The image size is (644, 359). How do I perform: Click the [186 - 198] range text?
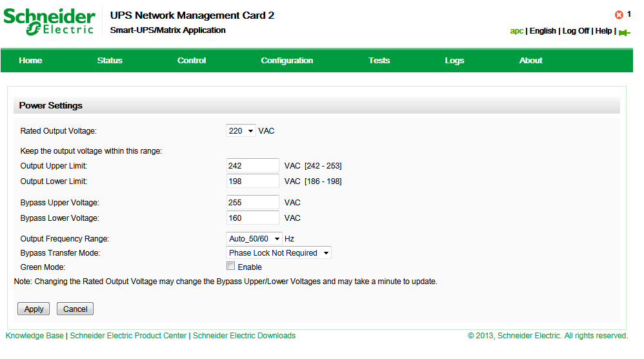point(323,181)
